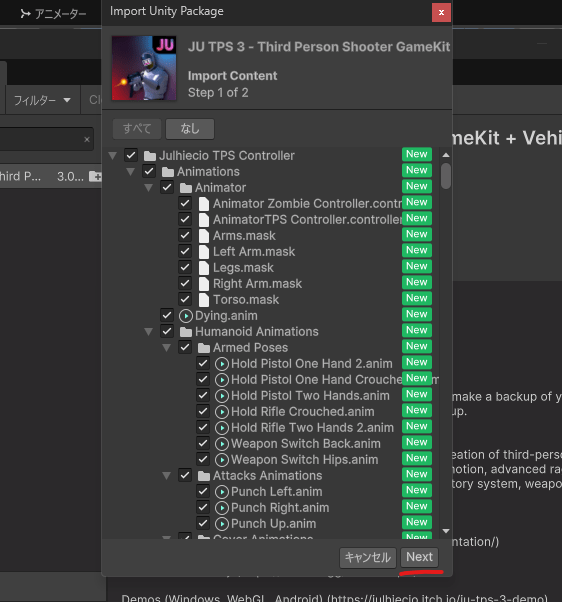The height and width of the screenshot is (602, 562).
Task: Click the Next button
Action: (x=419, y=557)
